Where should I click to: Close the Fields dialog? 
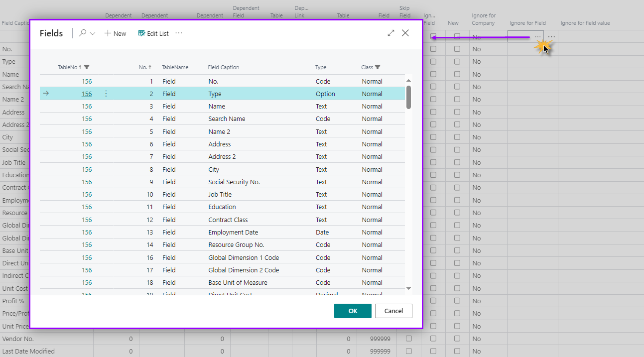pyautogui.click(x=405, y=33)
